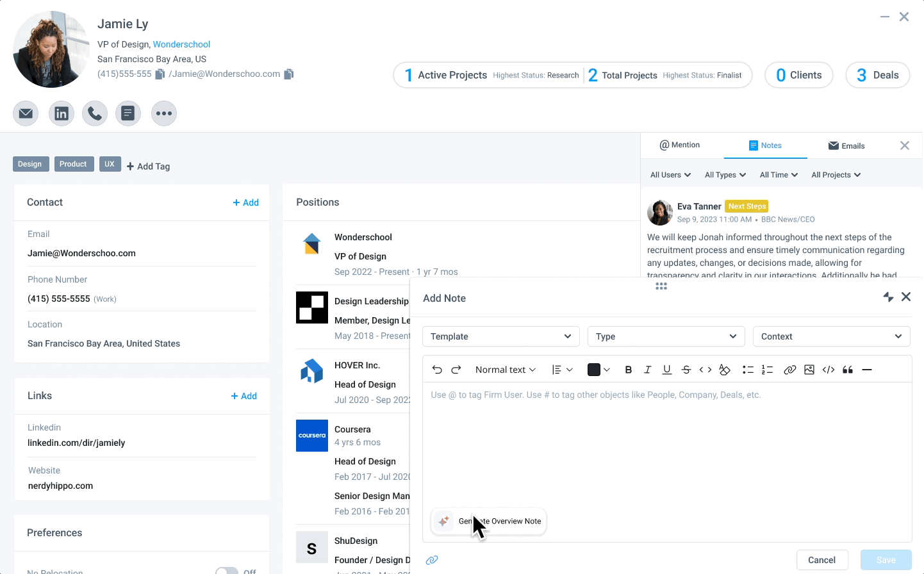This screenshot has width=924, height=574.
Task: Click Jamie Ly's profile photo
Action: [x=51, y=49]
